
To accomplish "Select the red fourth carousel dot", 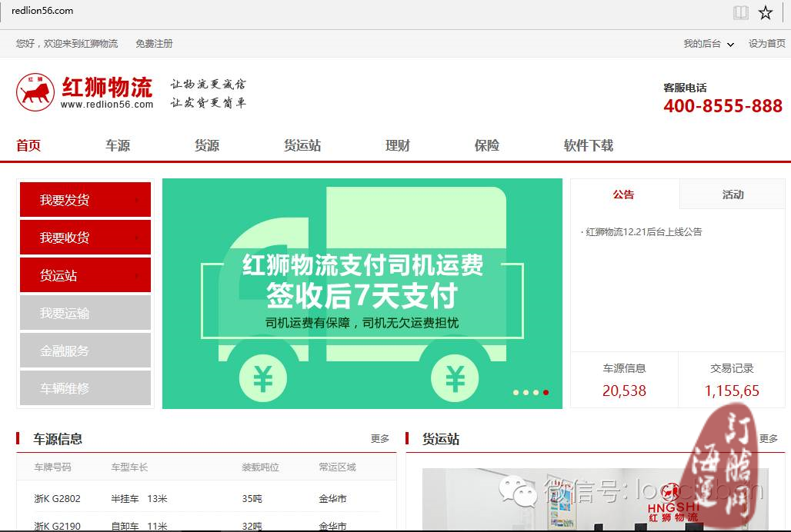I will click(546, 392).
